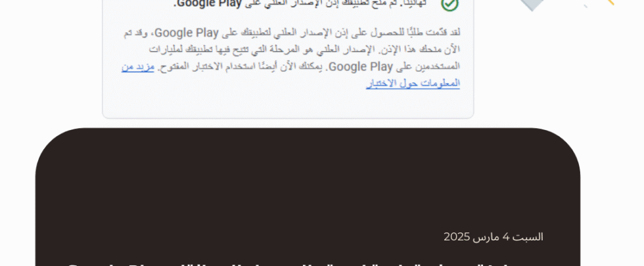Click the small gray dash decoration
This screenshot has width=644, height=266.
tap(586, 6)
